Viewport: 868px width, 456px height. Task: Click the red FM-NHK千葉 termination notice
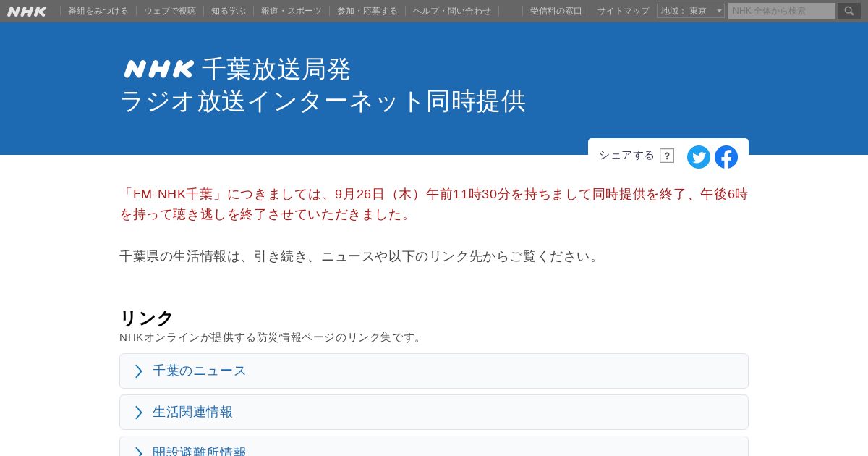(x=434, y=204)
